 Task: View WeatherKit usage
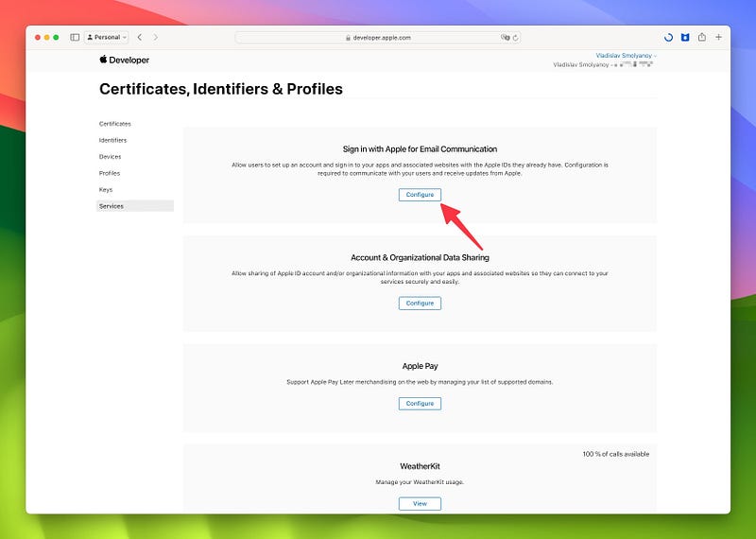pos(420,503)
